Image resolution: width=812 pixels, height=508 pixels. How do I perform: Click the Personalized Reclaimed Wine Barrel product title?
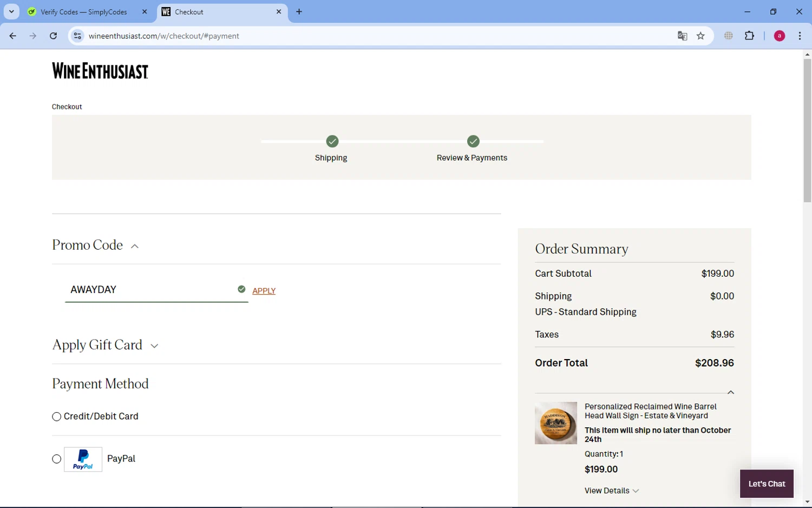651,411
